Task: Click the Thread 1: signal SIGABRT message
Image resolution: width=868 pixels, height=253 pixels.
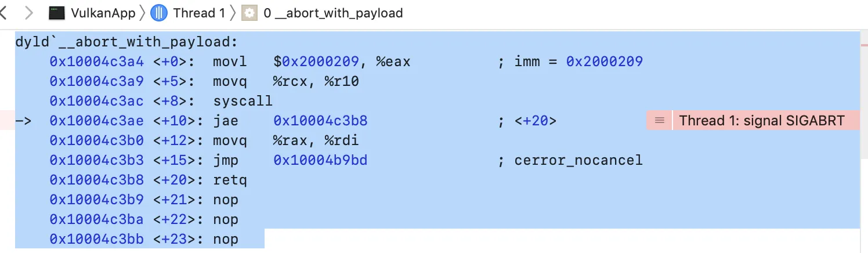Action: pyautogui.click(x=762, y=121)
